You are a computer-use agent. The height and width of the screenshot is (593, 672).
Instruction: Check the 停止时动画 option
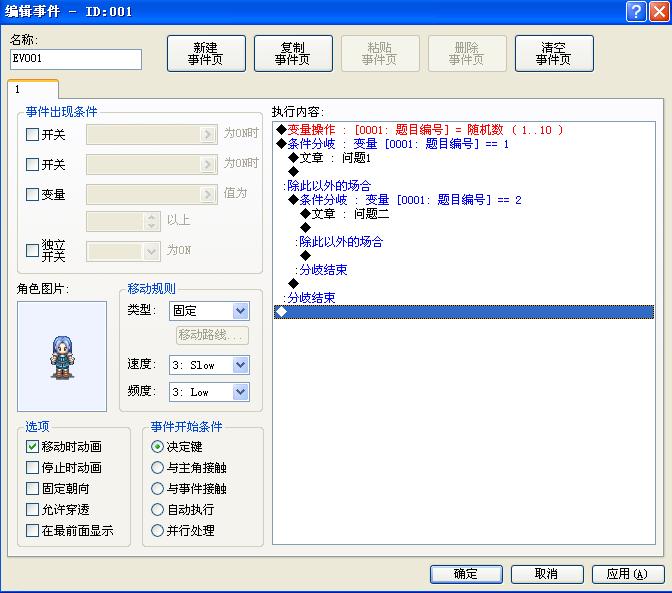[33, 467]
